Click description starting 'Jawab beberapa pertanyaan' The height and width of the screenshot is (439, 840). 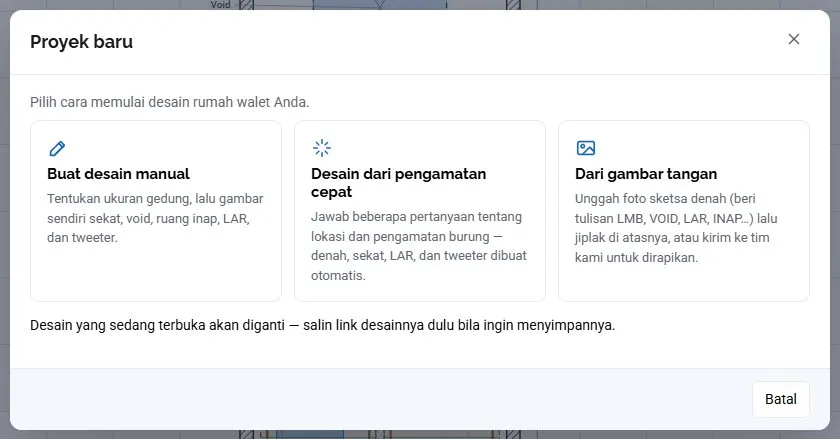418,246
